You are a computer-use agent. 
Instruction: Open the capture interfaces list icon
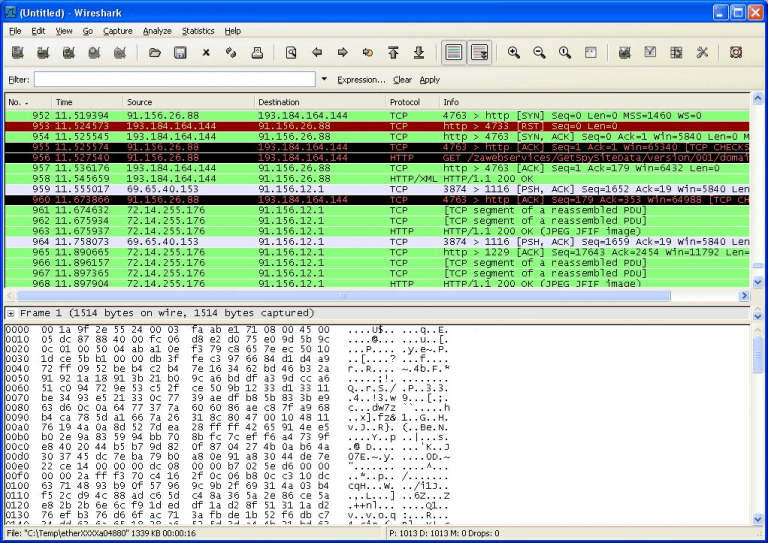[x=18, y=52]
